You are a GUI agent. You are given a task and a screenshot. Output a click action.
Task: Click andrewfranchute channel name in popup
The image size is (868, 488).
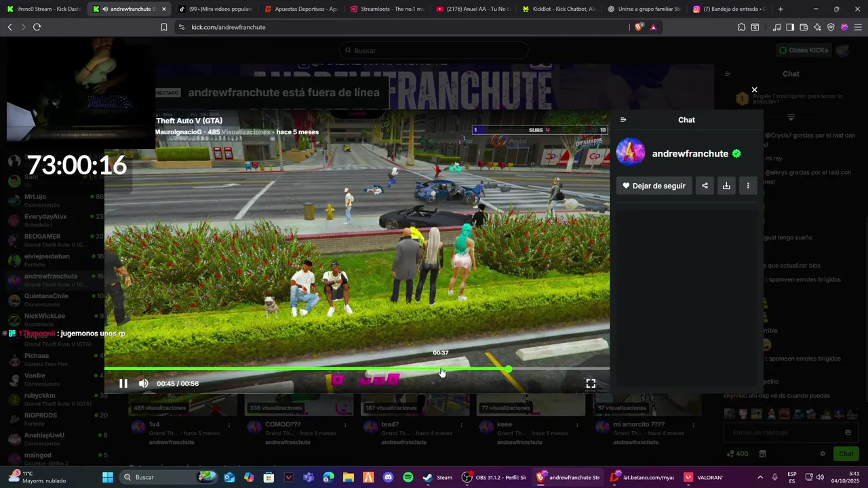690,154
